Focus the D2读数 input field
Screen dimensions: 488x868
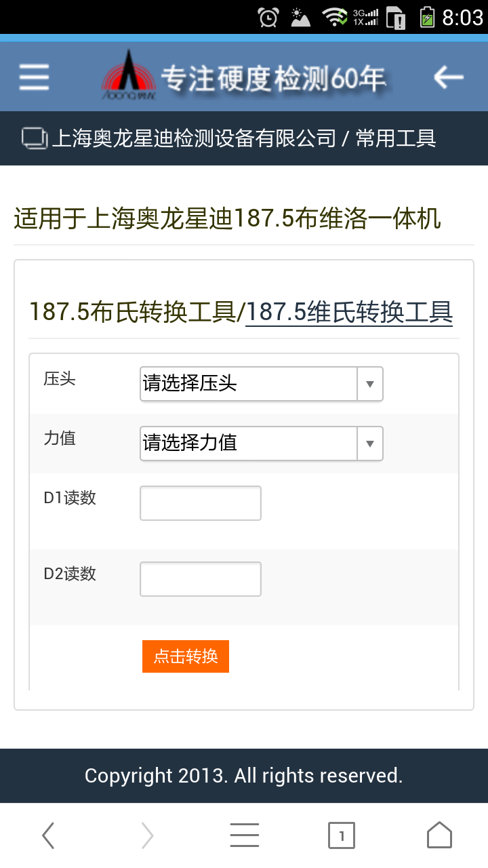point(201,579)
